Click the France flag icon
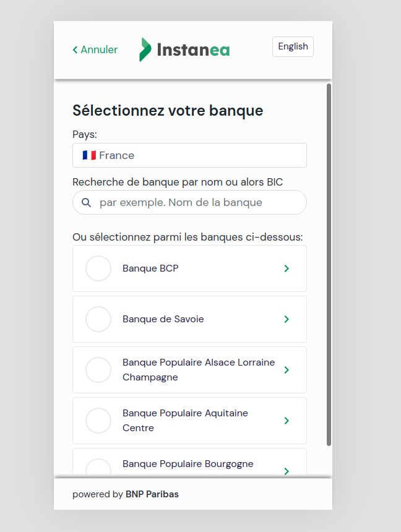 click(89, 155)
